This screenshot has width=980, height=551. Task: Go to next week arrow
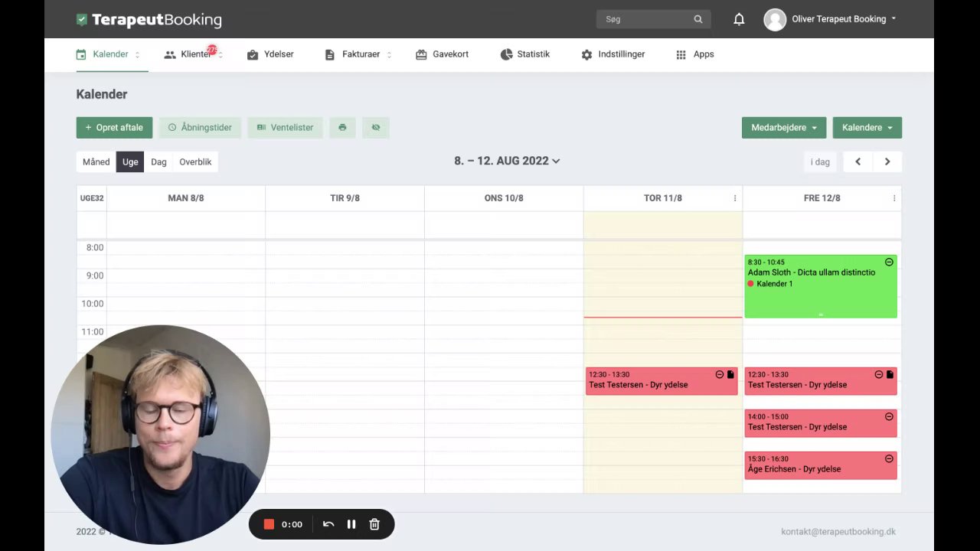[887, 161]
